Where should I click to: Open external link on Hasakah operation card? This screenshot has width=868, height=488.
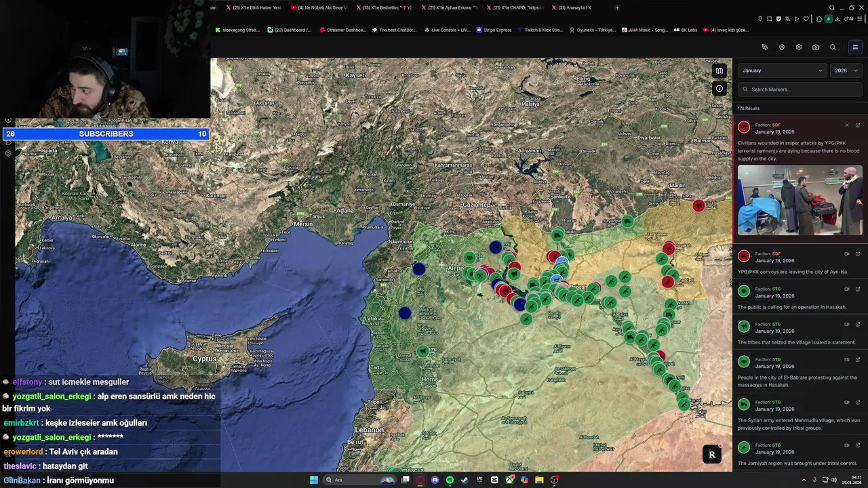click(857, 289)
